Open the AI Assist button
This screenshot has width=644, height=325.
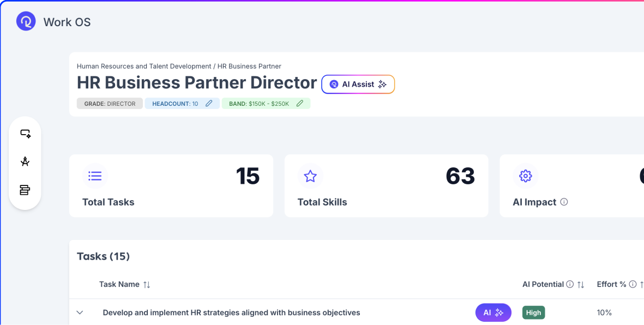pos(358,85)
